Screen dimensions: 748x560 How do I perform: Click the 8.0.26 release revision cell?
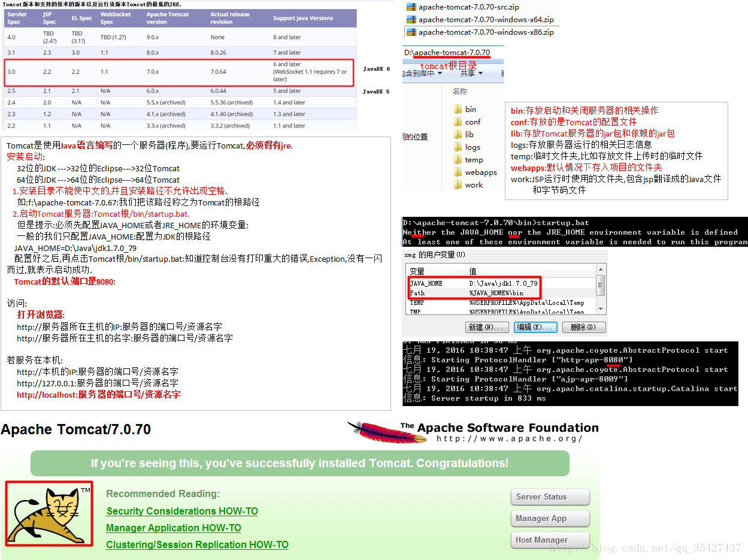pyautogui.click(x=219, y=53)
